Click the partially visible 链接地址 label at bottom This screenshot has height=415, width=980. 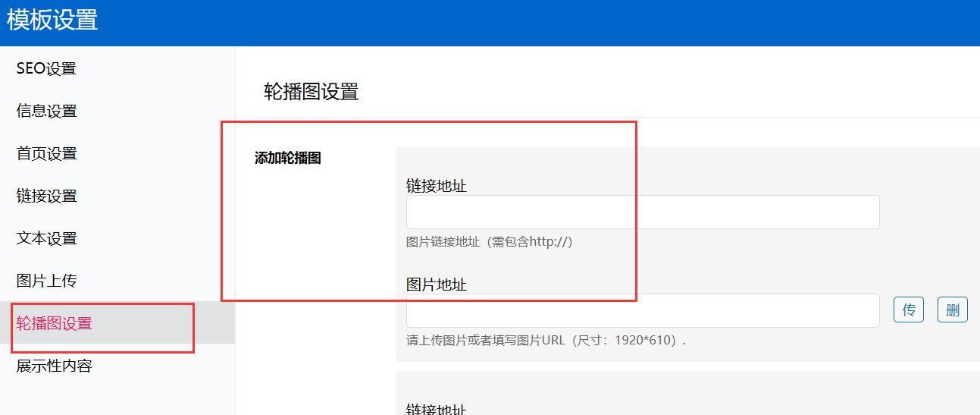click(437, 410)
